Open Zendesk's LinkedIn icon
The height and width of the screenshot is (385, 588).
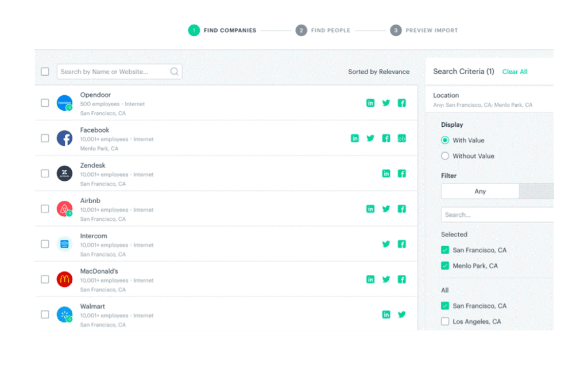pyautogui.click(x=386, y=174)
